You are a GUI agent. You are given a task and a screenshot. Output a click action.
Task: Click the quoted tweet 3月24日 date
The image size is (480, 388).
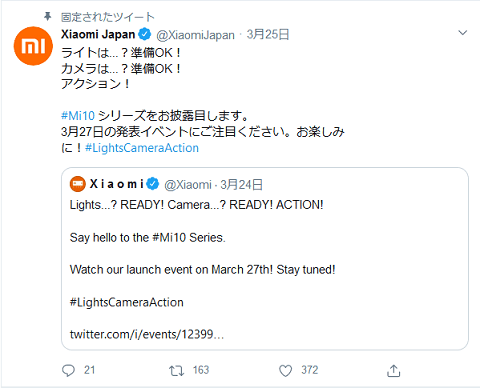click(241, 184)
